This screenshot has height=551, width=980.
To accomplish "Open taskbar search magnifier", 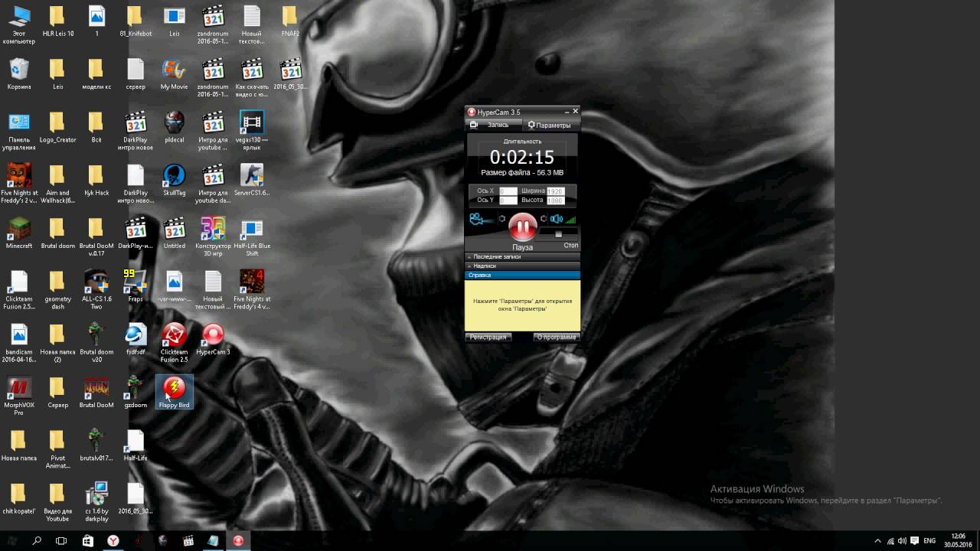I will pos(37,540).
